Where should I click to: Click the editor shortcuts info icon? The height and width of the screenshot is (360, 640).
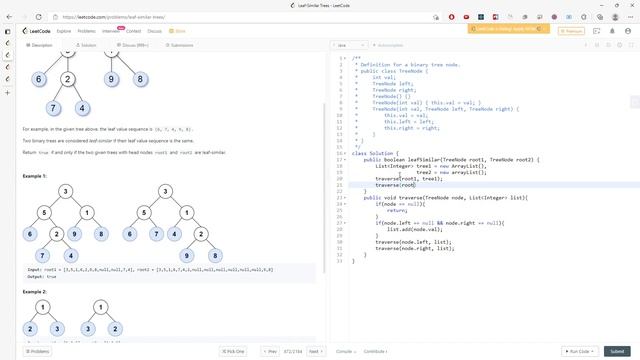click(586, 45)
